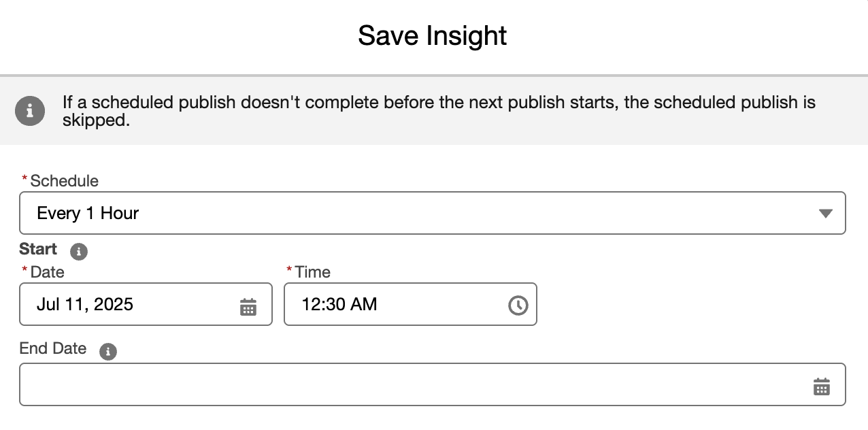Click the Time field showing 12:30 AM
868x430 pixels.
point(395,305)
